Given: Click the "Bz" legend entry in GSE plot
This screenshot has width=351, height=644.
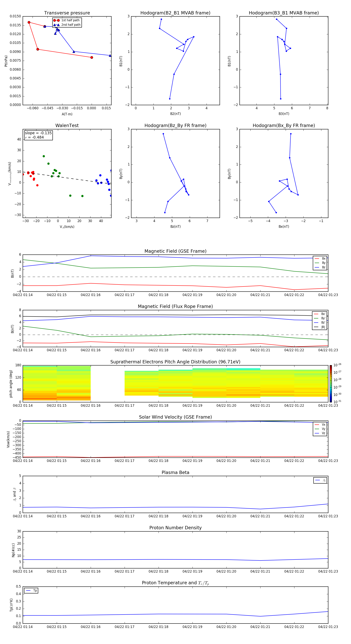Looking at the screenshot, I should [x=320, y=268].
